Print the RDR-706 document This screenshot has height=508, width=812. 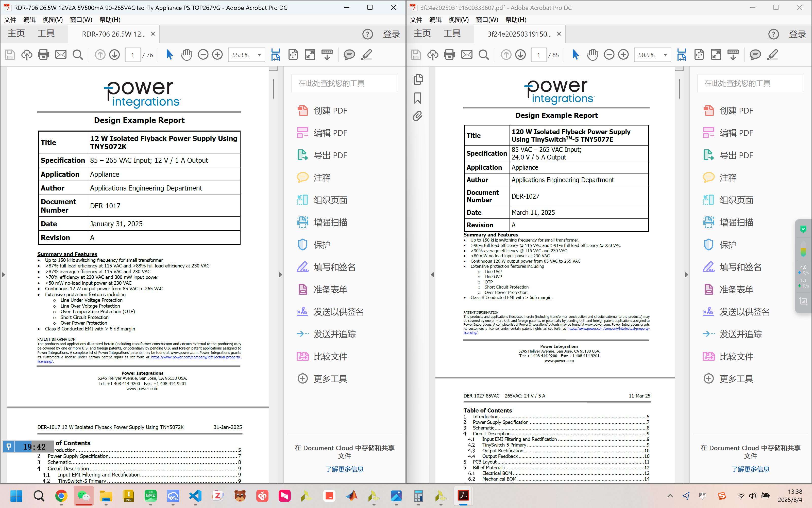point(43,54)
